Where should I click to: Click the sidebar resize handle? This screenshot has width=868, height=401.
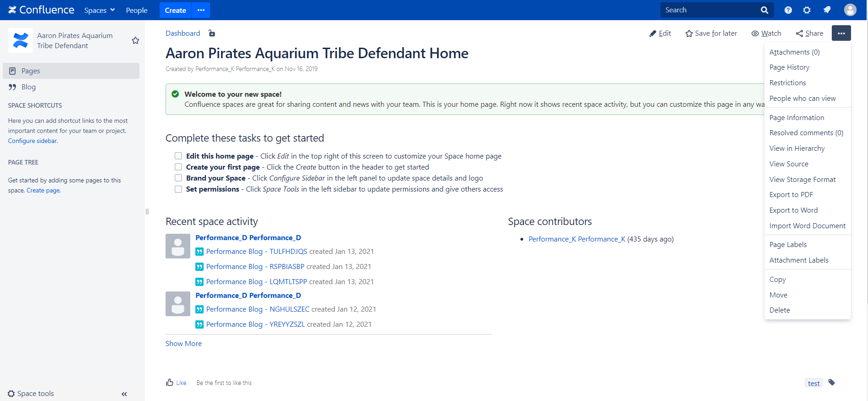coord(147,211)
